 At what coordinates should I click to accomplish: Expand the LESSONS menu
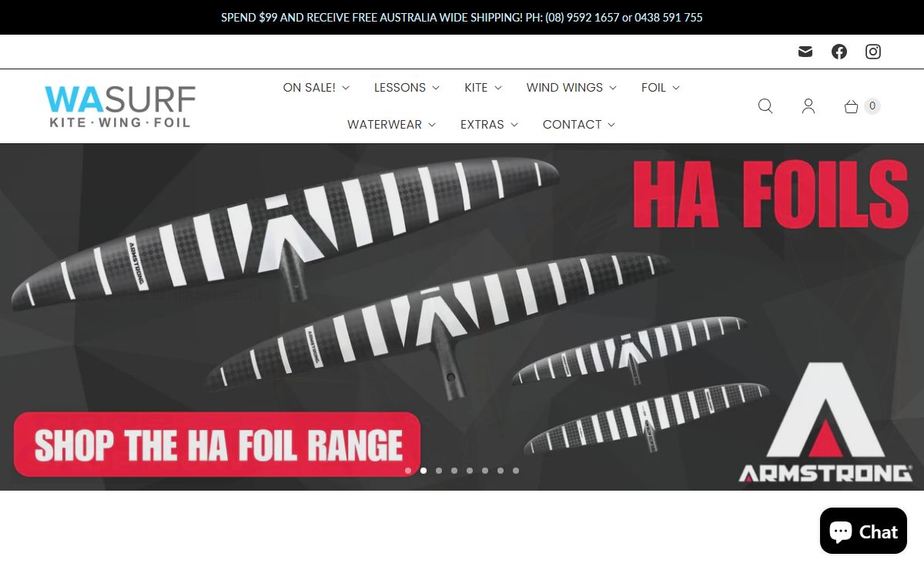click(407, 88)
